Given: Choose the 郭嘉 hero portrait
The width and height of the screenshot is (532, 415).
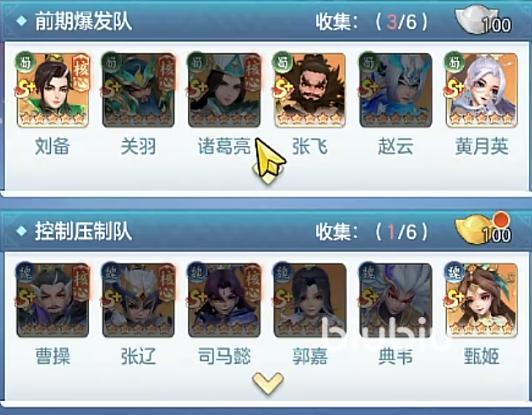Looking at the screenshot, I should [310, 300].
